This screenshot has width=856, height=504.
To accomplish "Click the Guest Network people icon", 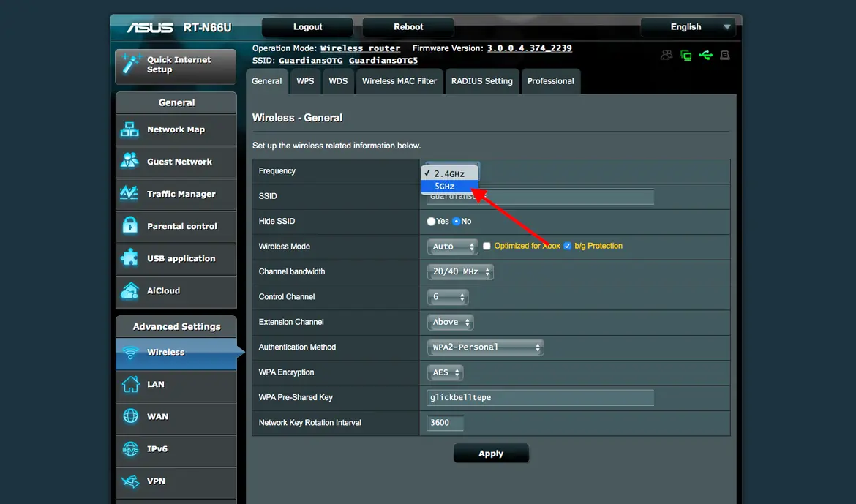I will [129, 161].
